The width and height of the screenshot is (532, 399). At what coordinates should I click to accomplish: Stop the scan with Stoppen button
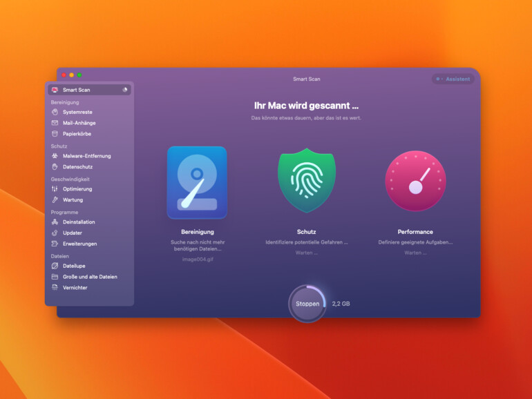(x=307, y=304)
